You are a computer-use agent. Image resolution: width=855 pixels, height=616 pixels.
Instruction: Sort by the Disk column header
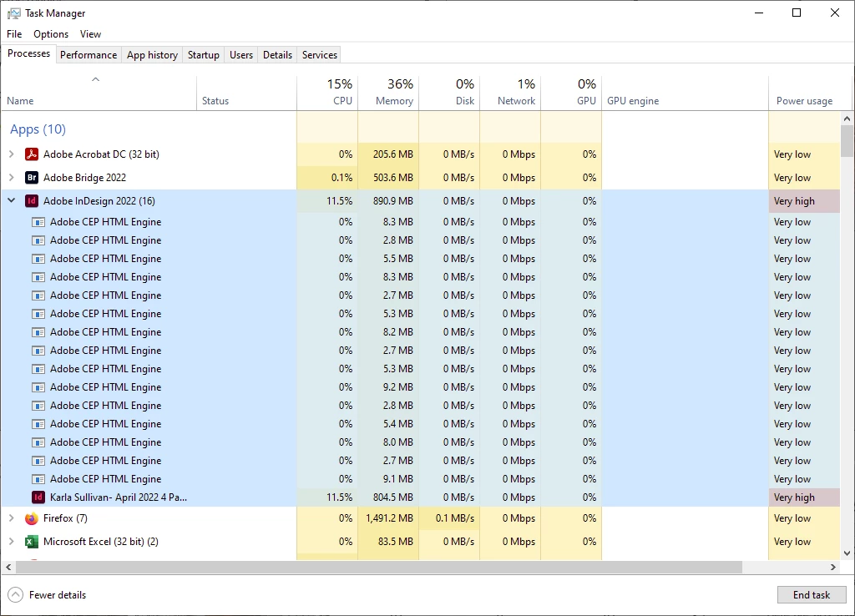pos(449,93)
